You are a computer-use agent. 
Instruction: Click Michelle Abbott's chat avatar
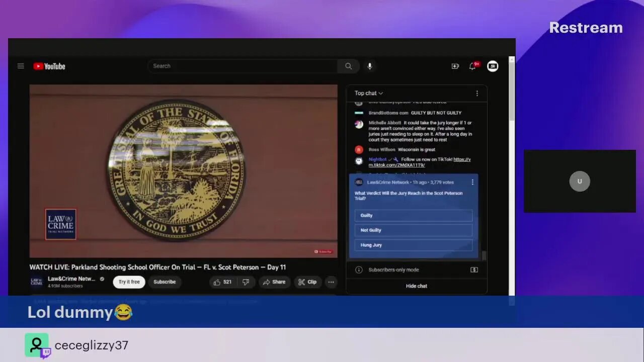click(359, 124)
